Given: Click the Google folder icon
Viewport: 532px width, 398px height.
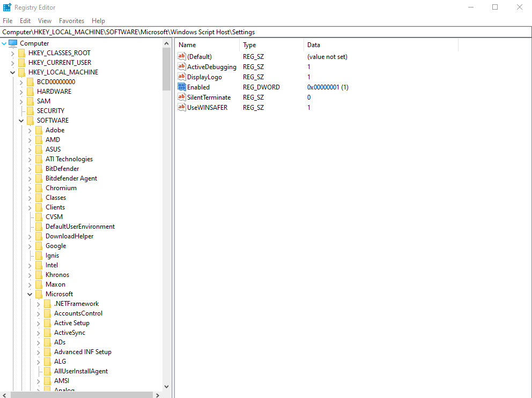Looking at the screenshot, I should tap(39, 246).
